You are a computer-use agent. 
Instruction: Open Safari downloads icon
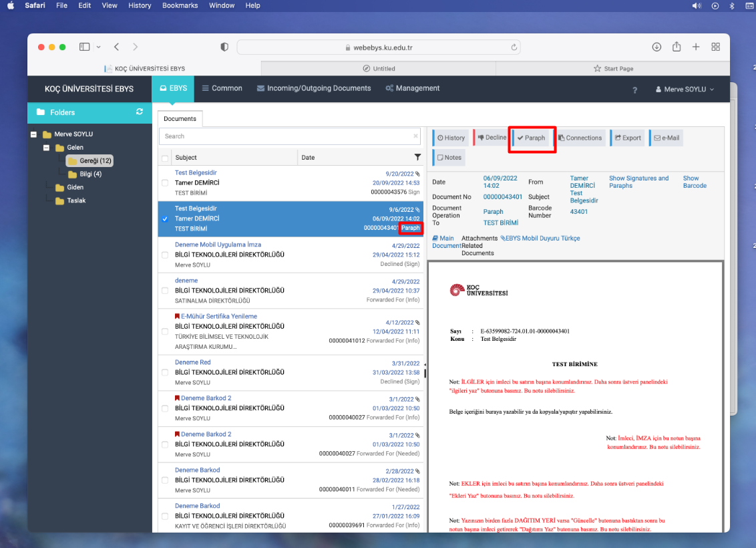click(656, 47)
